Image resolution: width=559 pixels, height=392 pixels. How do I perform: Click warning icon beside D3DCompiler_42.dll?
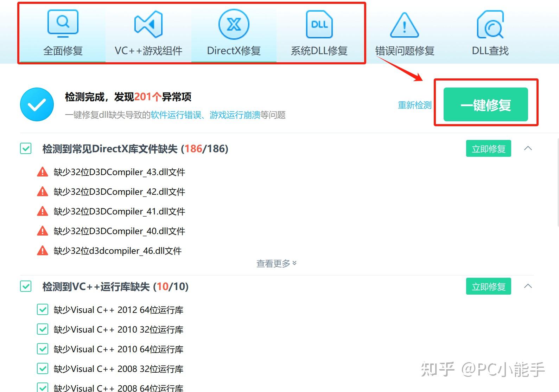[43, 192]
